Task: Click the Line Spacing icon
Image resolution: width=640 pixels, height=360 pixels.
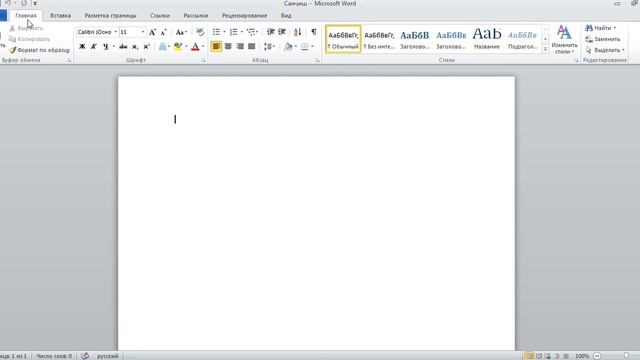Action: click(268, 47)
